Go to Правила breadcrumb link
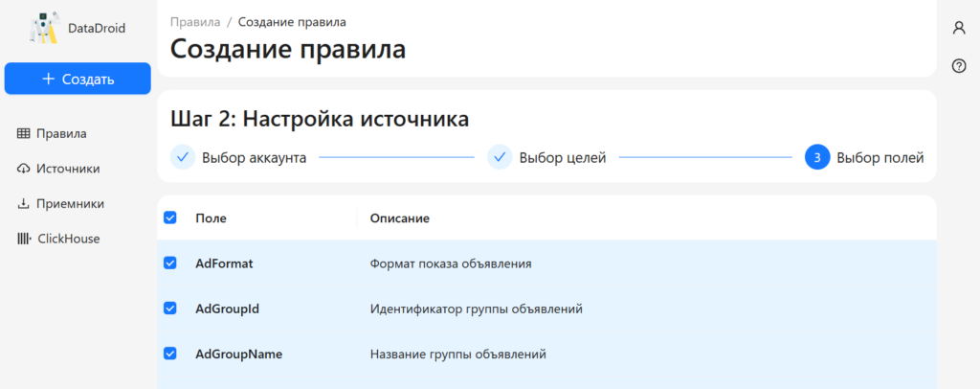The image size is (980, 389). pos(194,21)
